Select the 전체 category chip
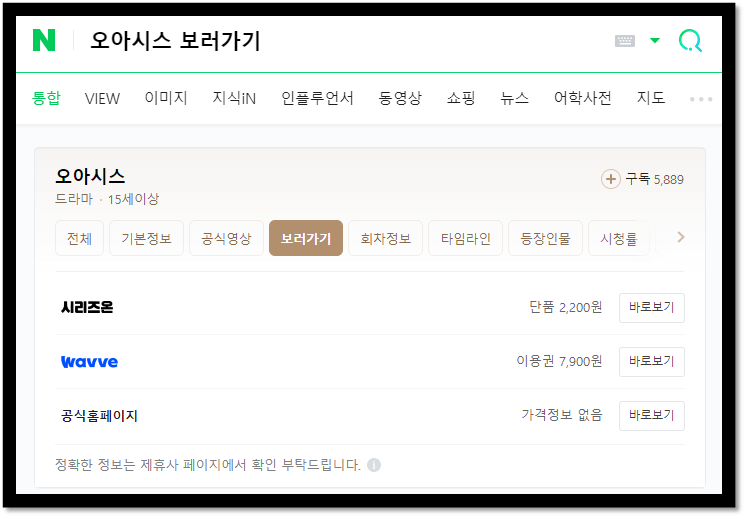This screenshot has height=517, width=745. click(x=79, y=238)
